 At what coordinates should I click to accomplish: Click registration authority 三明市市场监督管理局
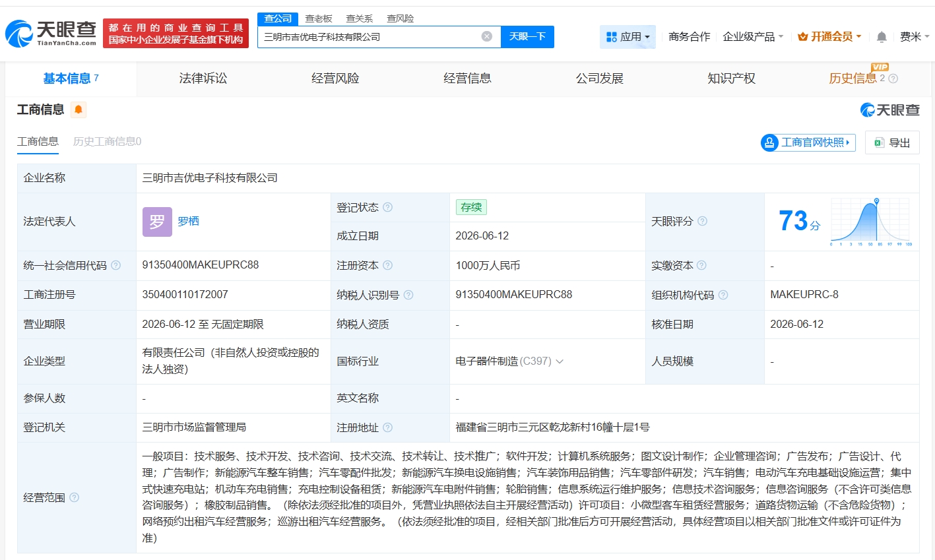pyautogui.click(x=194, y=427)
